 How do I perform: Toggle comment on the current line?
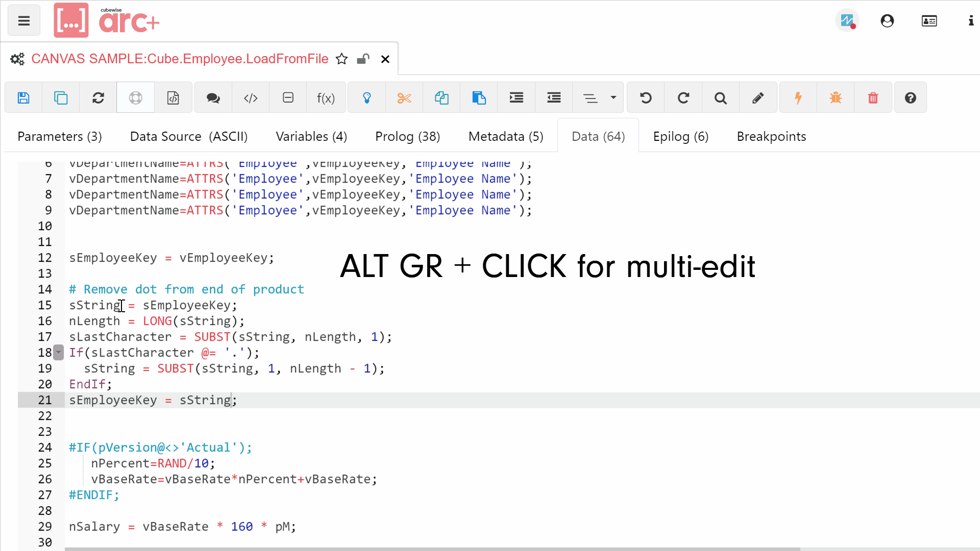(213, 97)
